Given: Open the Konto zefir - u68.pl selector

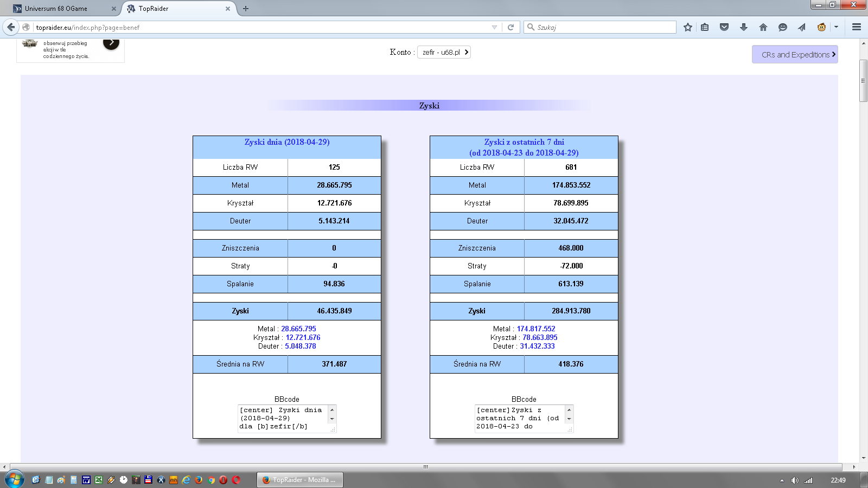Looking at the screenshot, I should (x=444, y=52).
